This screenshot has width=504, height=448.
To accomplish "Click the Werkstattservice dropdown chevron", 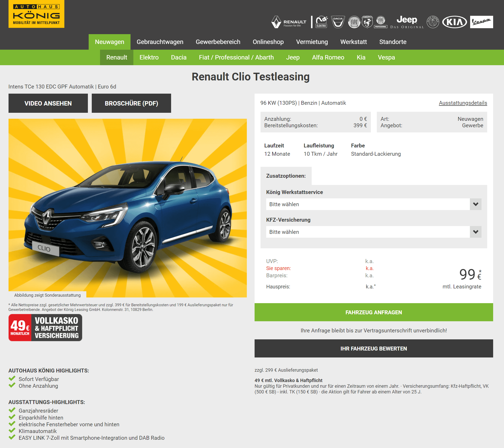I will pos(476,204).
